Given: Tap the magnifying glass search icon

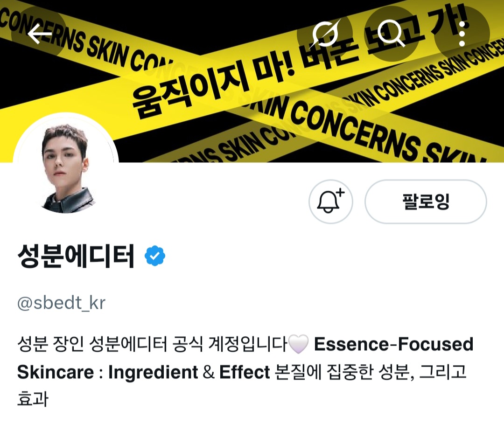Looking at the screenshot, I should point(392,34).
